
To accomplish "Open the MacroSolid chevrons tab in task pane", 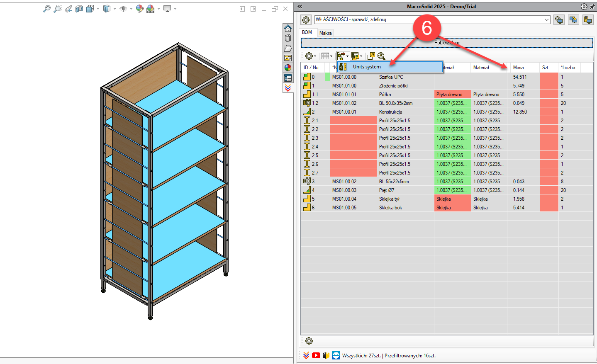I will coord(288,88).
